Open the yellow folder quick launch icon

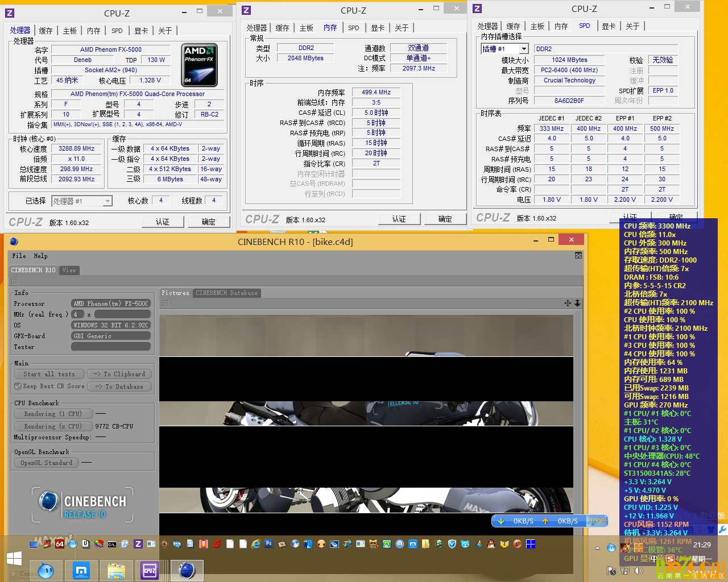point(425,544)
